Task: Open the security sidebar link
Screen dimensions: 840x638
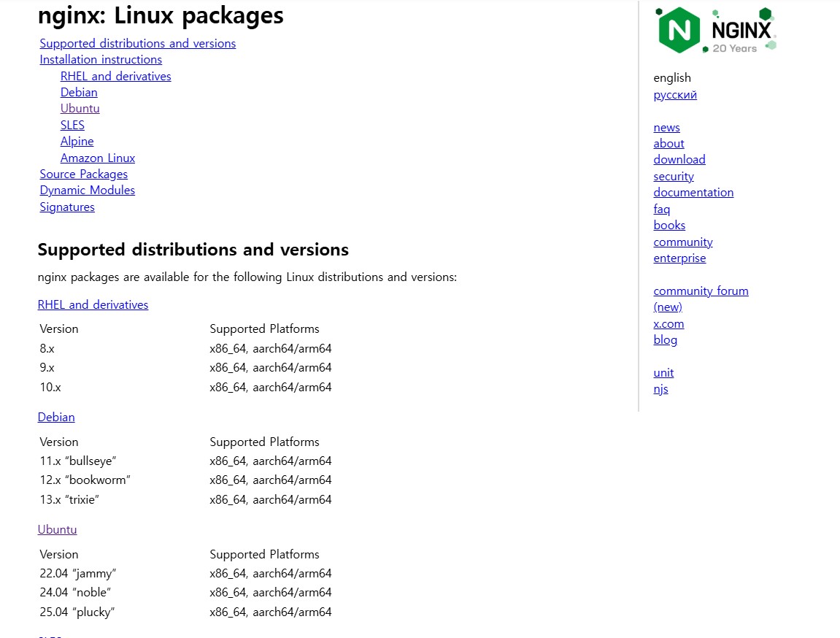Action: click(x=674, y=176)
